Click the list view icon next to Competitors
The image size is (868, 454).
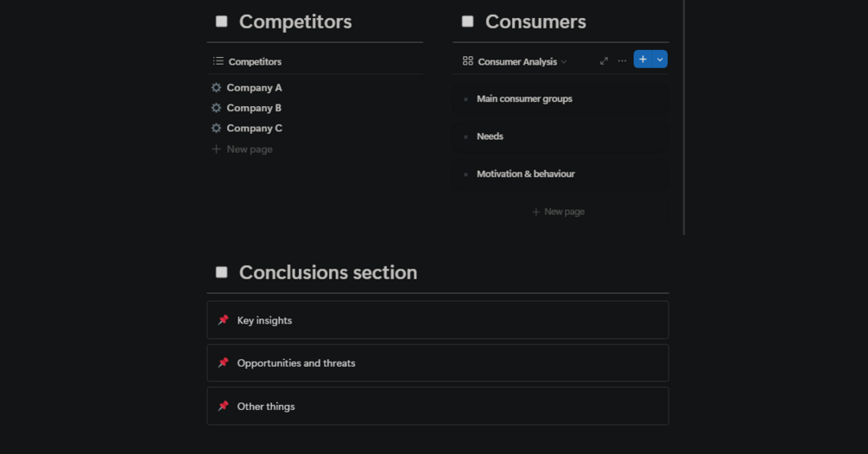(x=219, y=61)
